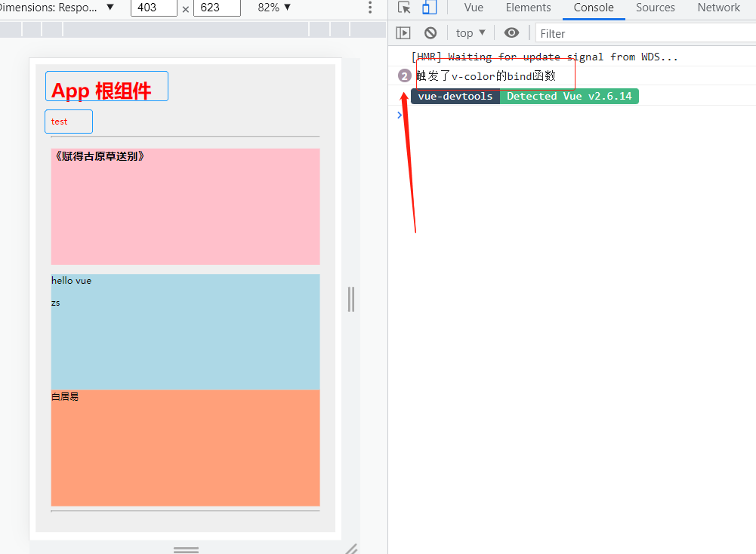This screenshot has height=554, width=756.
Task: Click the repeat count 2 badge
Action: click(x=404, y=75)
